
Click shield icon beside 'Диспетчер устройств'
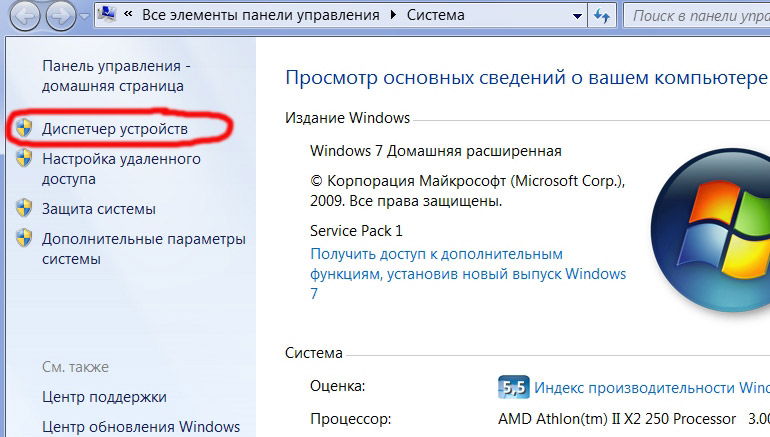(x=24, y=128)
